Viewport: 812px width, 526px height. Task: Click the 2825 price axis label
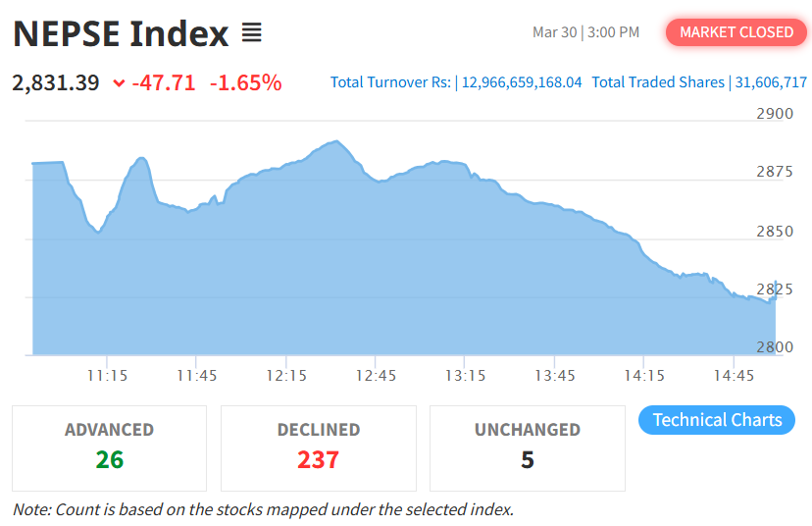click(775, 289)
